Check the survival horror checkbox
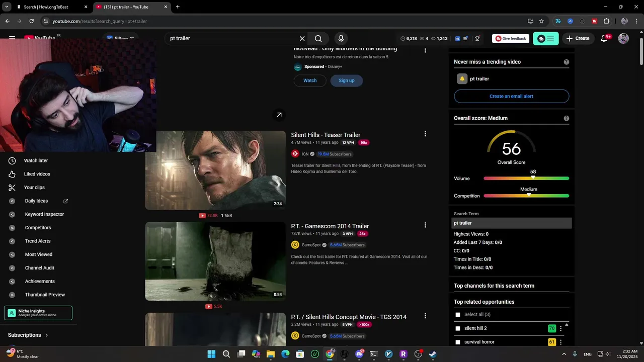Viewport: 644px width, 362px height. pyautogui.click(x=458, y=342)
